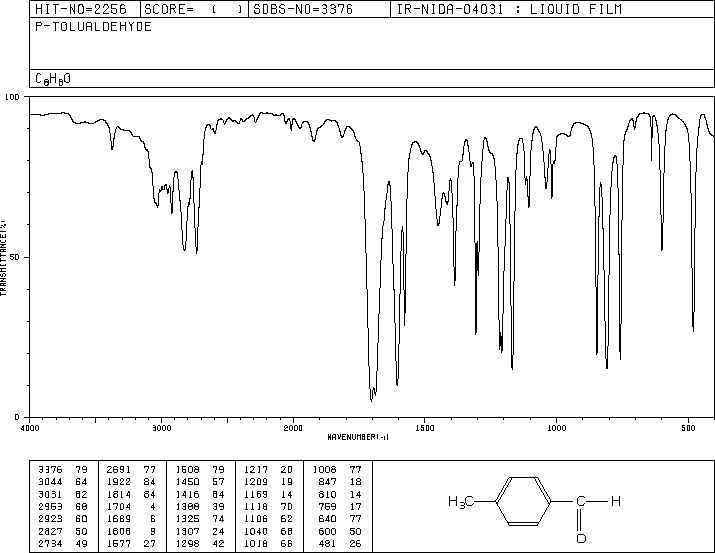The image size is (715, 553).
Task: Click the 3000 label on the wavenumber axis
Action: (162, 428)
